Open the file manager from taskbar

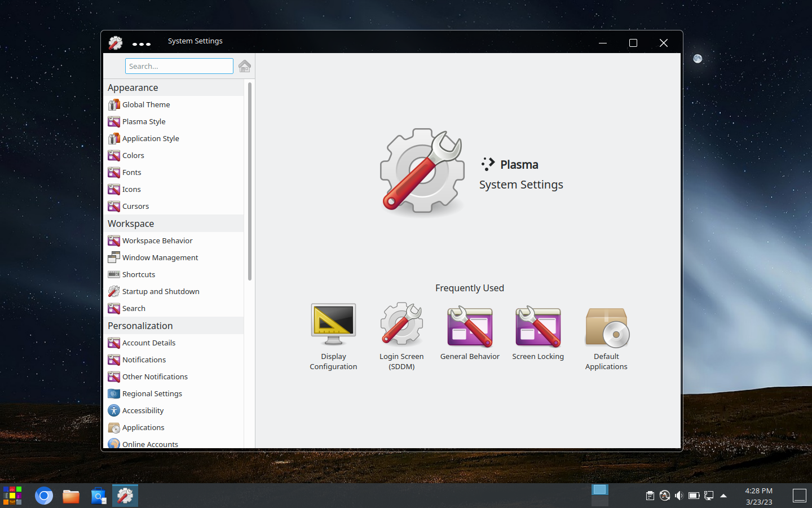tap(71, 496)
